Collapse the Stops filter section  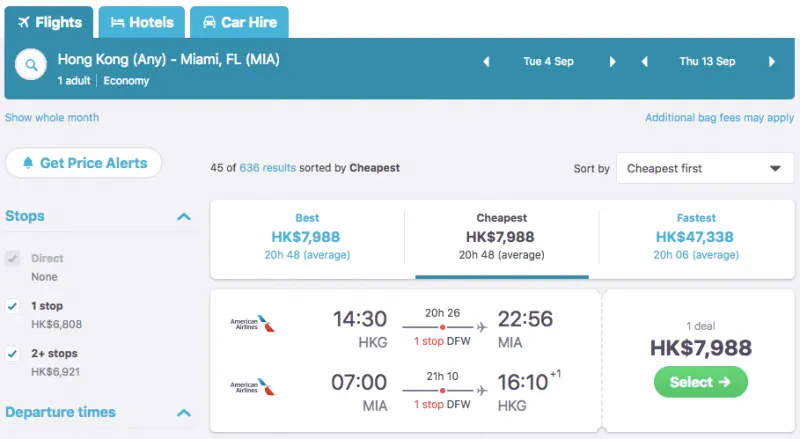coord(184,216)
